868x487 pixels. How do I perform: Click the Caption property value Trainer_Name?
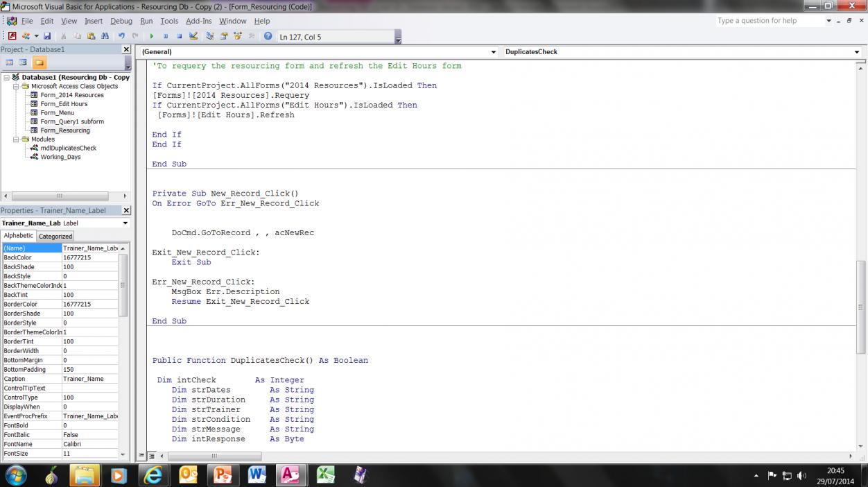tap(90, 379)
